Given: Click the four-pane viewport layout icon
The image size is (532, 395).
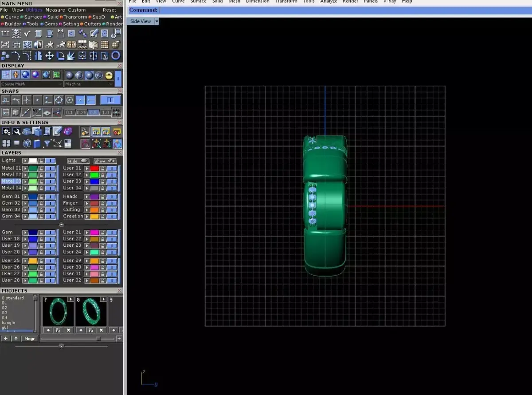Looking at the screenshot, I should [6, 144].
